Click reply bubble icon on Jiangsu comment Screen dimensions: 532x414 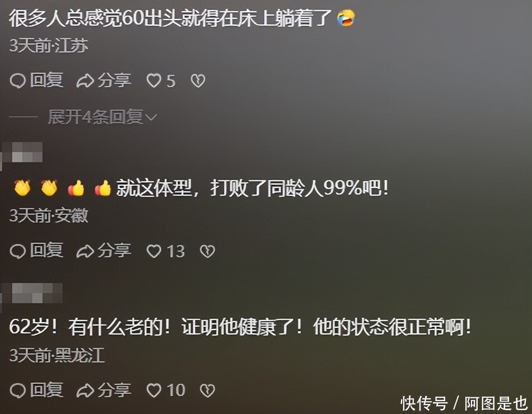[18, 81]
